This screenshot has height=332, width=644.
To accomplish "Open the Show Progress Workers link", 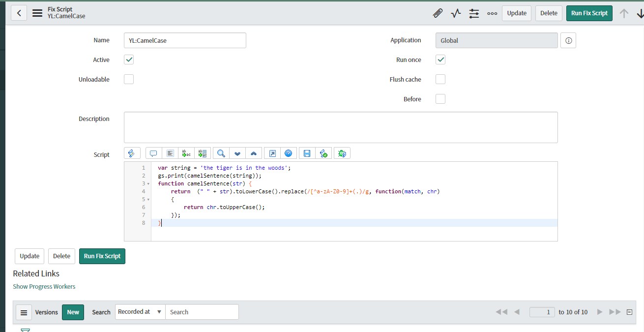I will (44, 286).
